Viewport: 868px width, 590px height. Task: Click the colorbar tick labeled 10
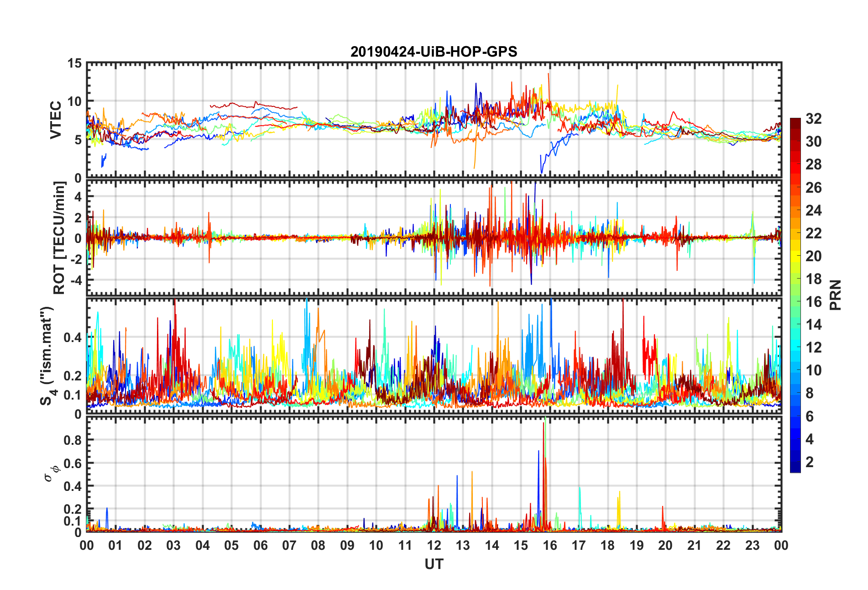[x=814, y=370]
